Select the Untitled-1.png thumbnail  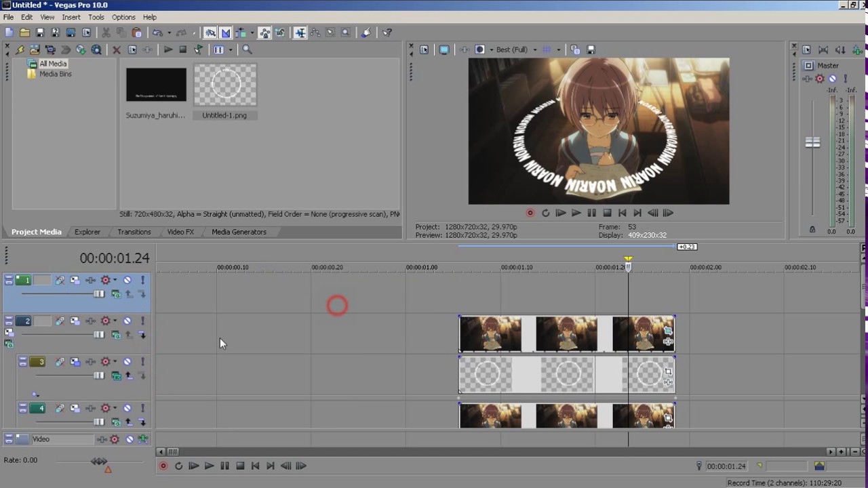point(225,85)
